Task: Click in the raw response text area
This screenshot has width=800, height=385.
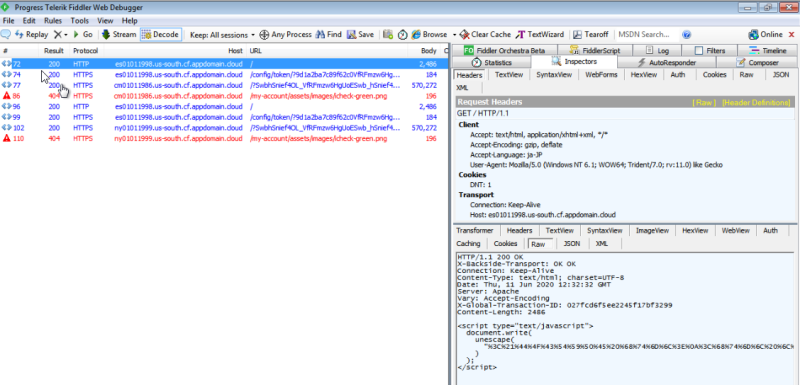Action: 626,318
